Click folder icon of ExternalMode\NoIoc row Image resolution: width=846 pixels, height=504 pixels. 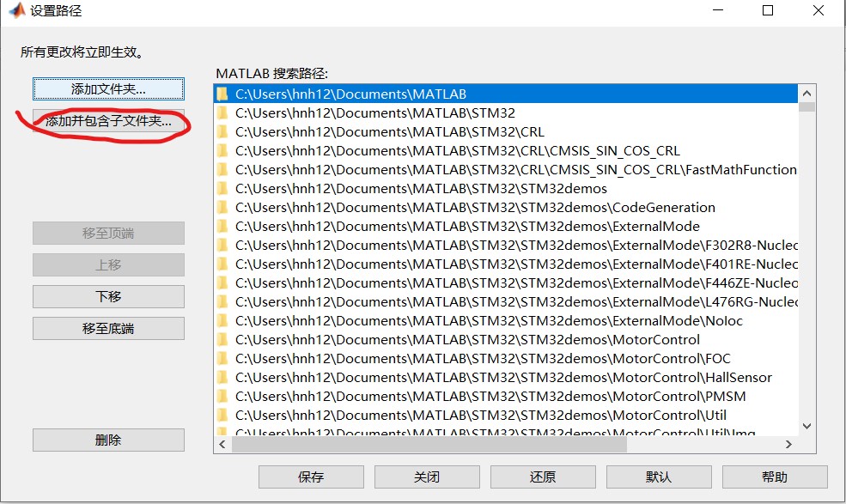click(x=222, y=320)
